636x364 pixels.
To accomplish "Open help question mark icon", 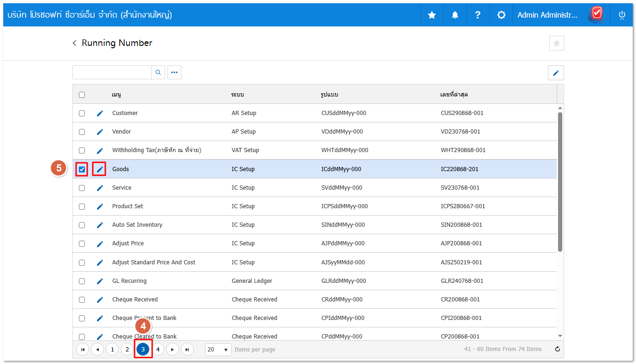I will point(477,15).
